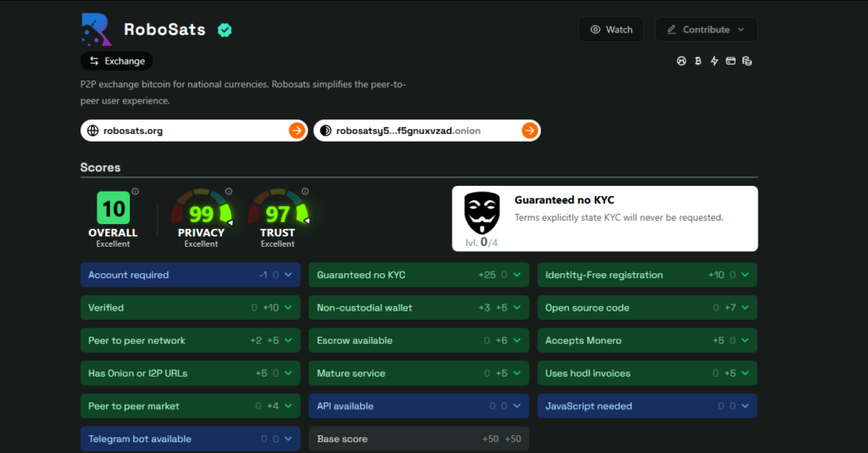Click info icon beside Trust gauge

point(305,192)
